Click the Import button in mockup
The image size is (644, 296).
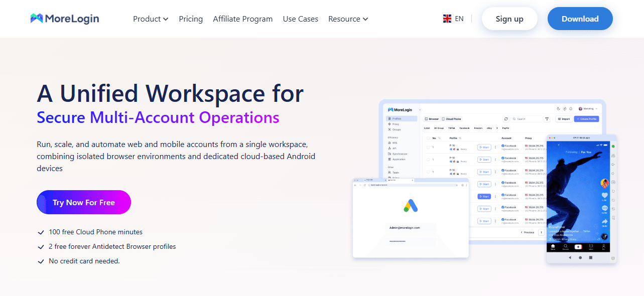coord(564,119)
